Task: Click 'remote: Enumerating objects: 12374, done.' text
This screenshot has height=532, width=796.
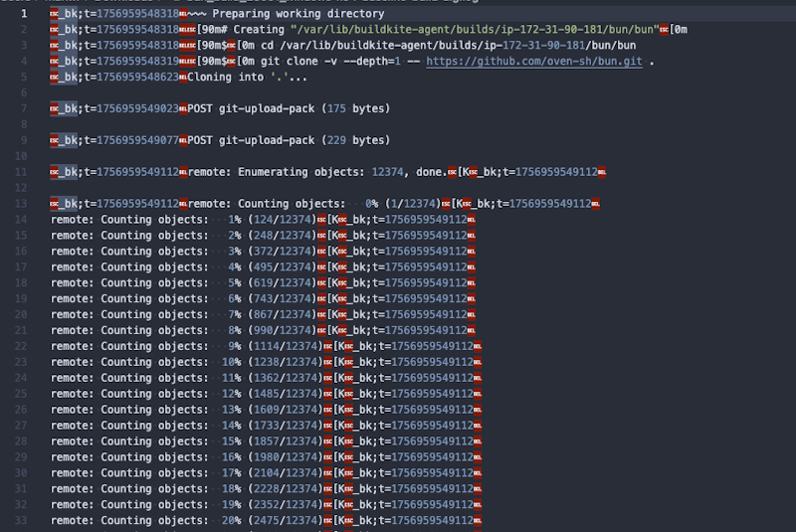Action: pyautogui.click(x=317, y=172)
